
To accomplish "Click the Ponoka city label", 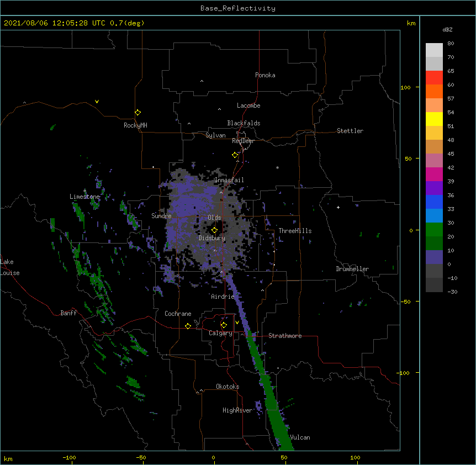I will click(265, 75).
